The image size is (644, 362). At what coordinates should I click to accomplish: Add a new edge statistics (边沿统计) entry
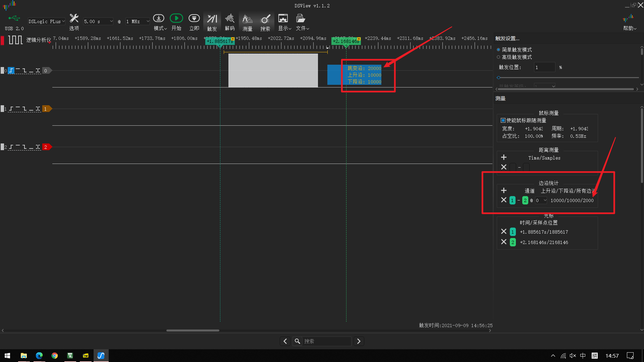(503, 190)
